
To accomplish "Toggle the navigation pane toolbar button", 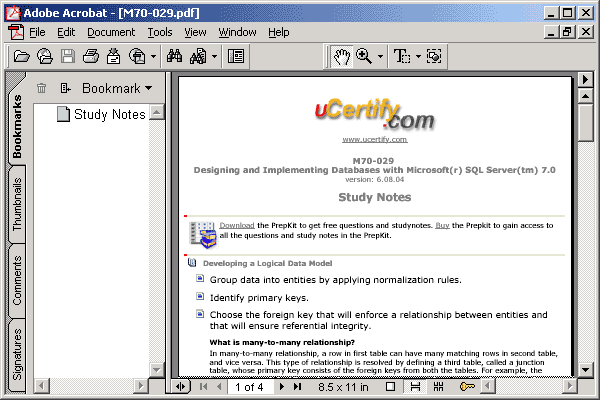I will [x=236, y=56].
